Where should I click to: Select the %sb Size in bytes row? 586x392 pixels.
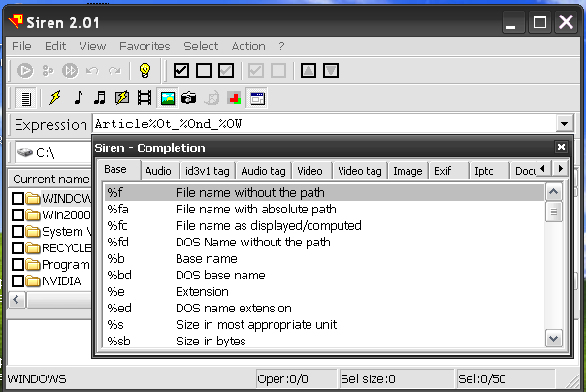(x=324, y=341)
